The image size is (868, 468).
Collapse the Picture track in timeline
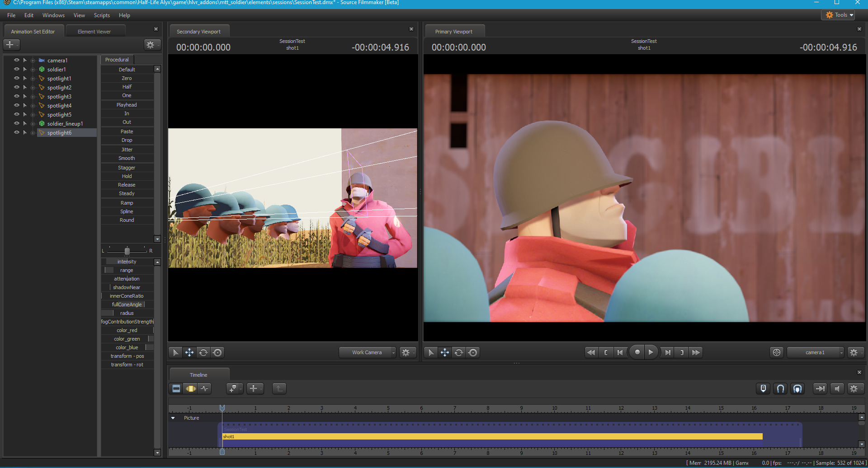pos(173,418)
